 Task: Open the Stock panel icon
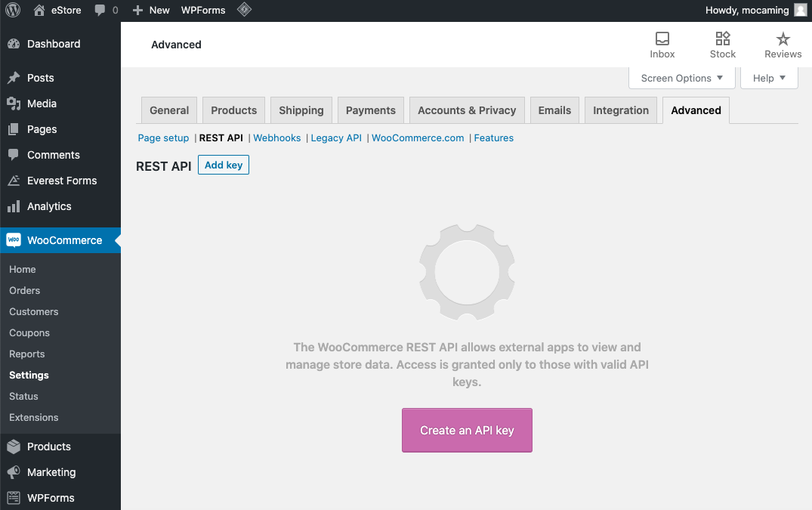722,39
